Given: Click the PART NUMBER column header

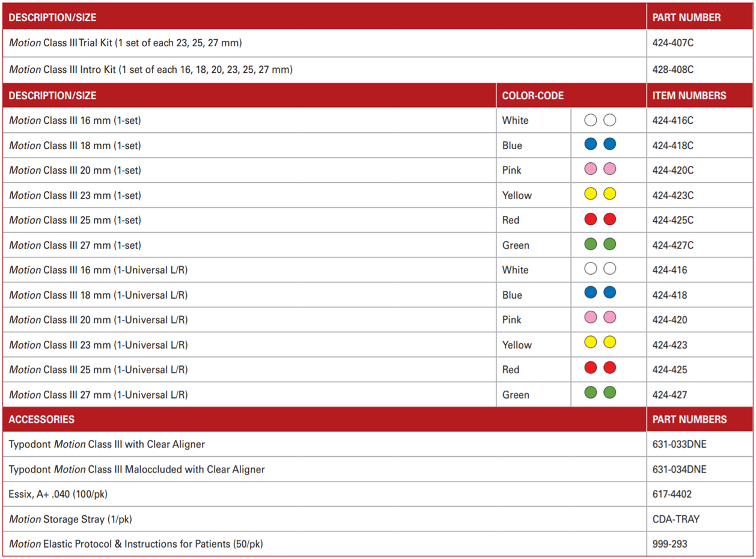Looking at the screenshot, I should (687, 17).
